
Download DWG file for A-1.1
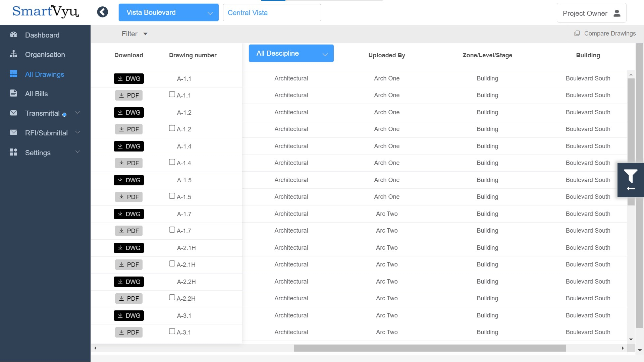pyautogui.click(x=128, y=78)
